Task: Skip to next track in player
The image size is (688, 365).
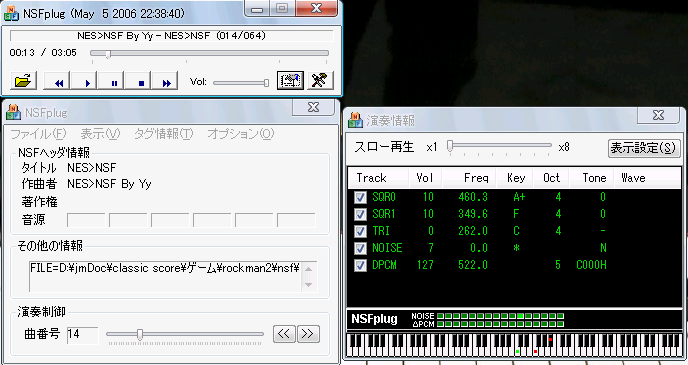Action: point(165,82)
